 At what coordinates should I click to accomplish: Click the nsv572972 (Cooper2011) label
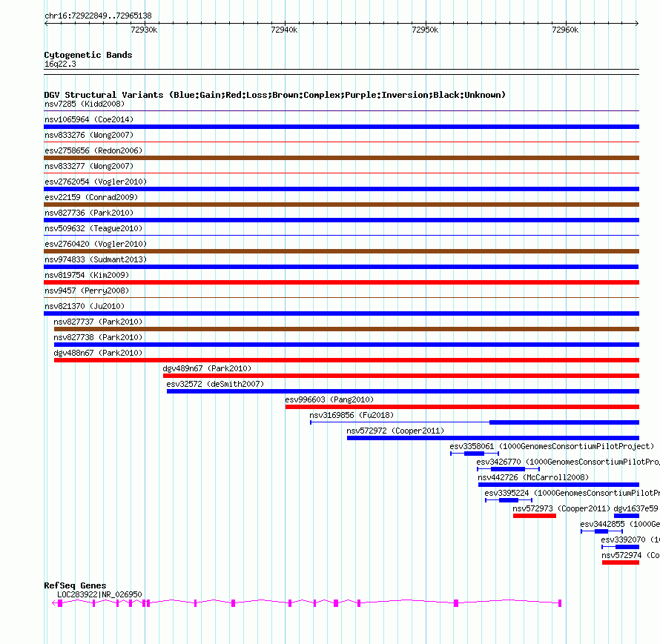coord(395,431)
